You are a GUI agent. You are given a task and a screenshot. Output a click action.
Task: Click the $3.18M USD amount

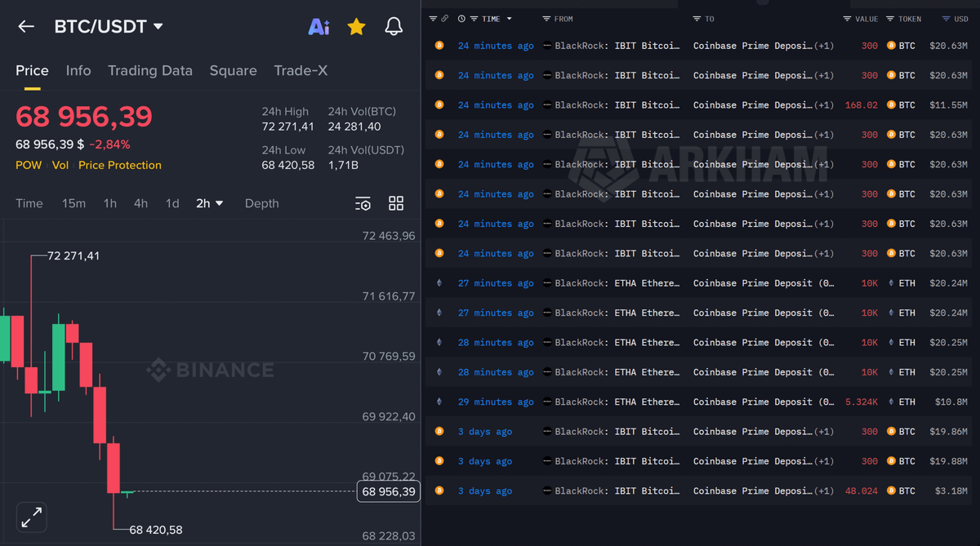click(951, 491)
